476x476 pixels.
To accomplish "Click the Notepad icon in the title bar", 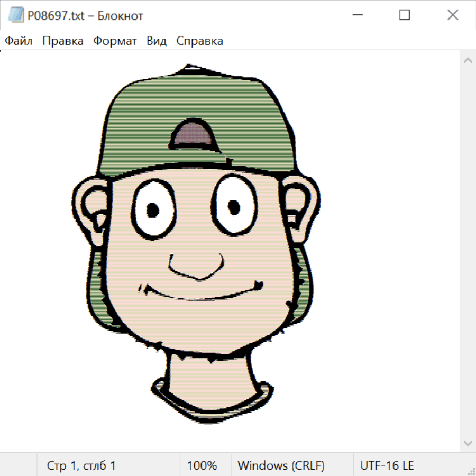I will (15, 15).
